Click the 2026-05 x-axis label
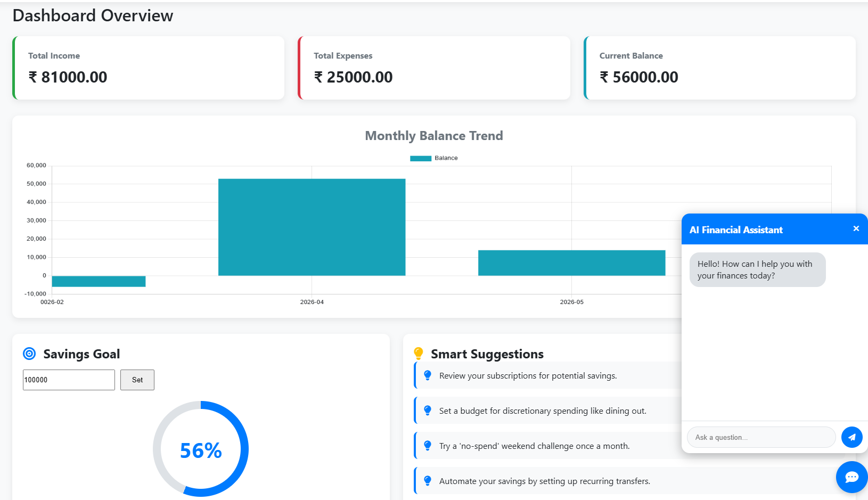 coord(572,302)
